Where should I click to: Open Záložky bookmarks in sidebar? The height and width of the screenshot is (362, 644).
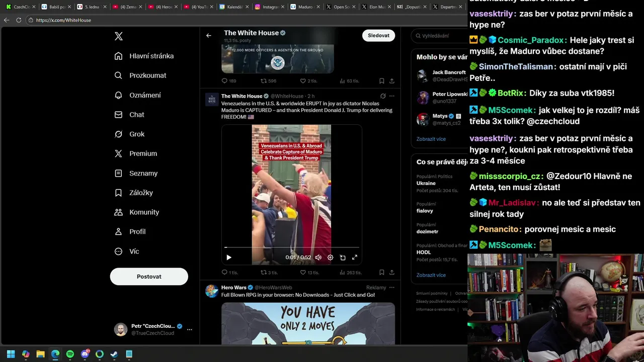pos(134,193)
